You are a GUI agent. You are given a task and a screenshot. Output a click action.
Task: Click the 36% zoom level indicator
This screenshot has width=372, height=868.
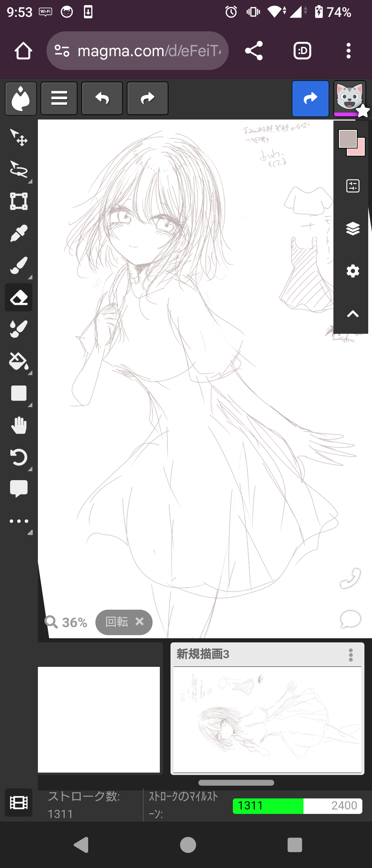point(66,622)
